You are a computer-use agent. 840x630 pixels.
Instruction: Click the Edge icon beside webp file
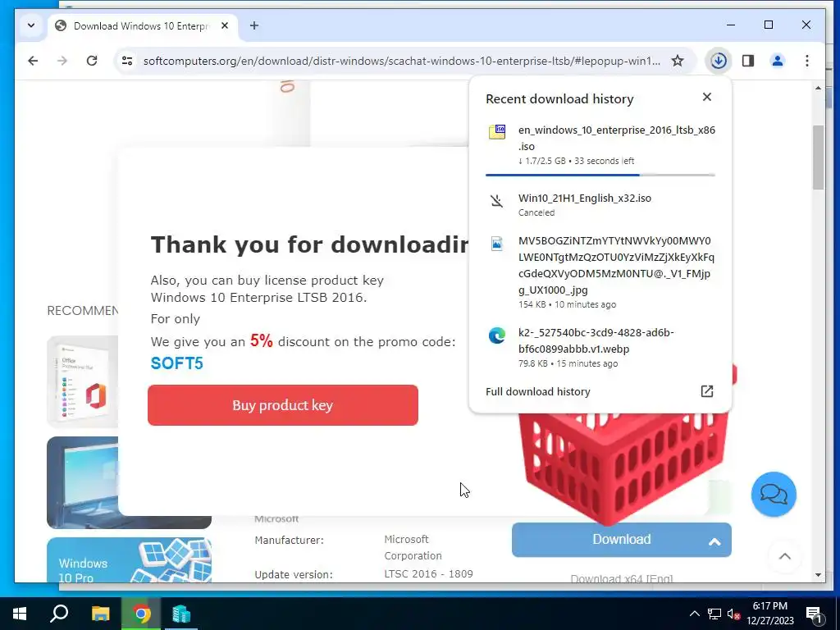click(496, 336)
